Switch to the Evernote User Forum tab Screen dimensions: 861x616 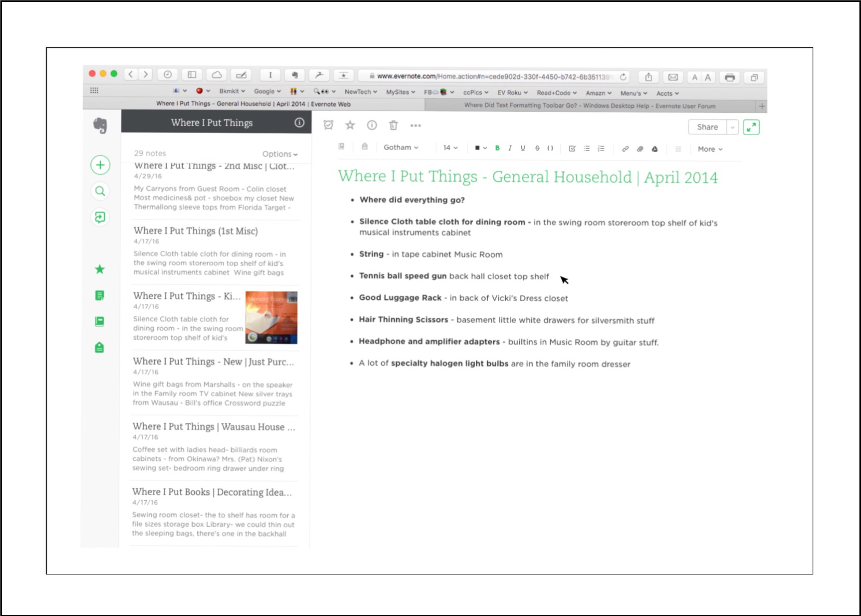[589, 105]
